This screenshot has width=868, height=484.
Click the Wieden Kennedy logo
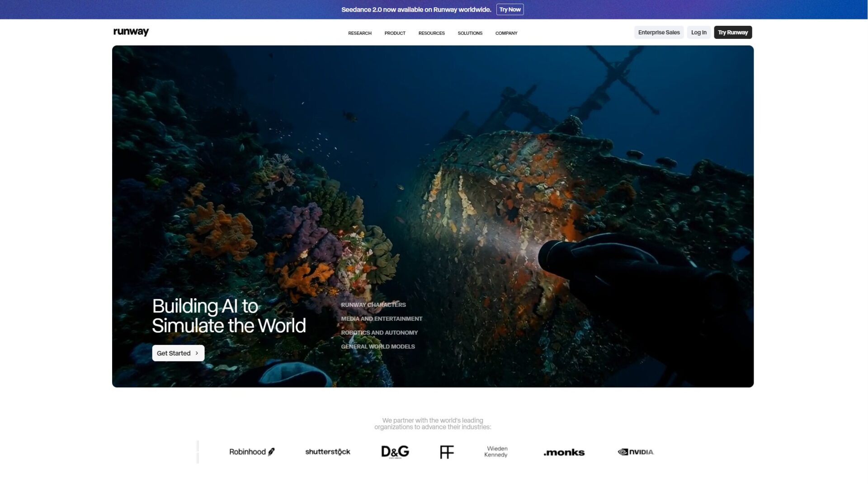coord(496,452)
